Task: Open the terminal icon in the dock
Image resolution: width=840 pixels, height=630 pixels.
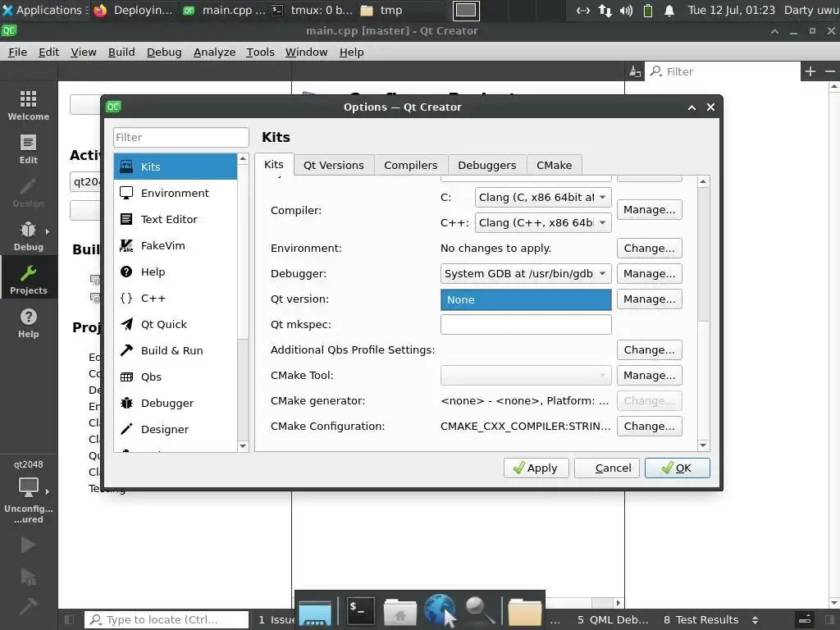Action: (x=360, y=610)
